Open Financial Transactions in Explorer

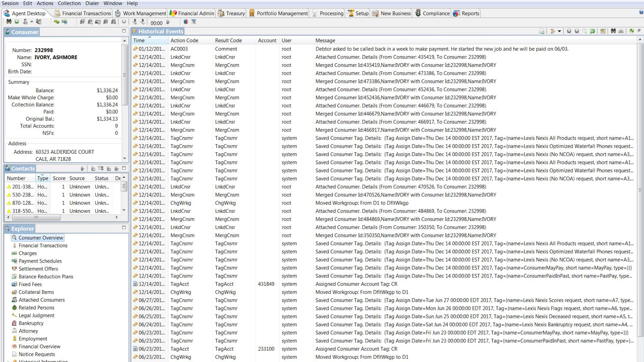[x=43, y=246]
